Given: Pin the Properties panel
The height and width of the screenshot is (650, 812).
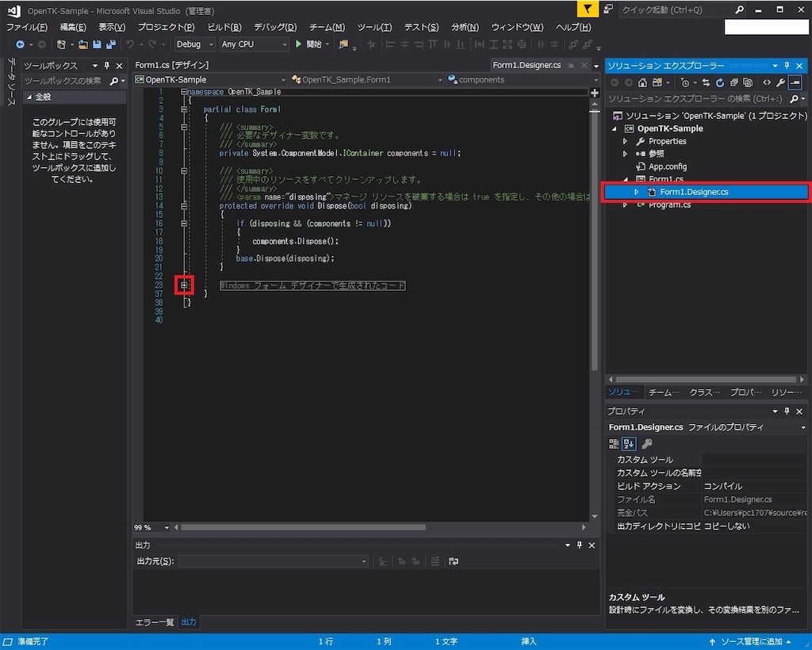Looking at the screenshot, I should (x=787, y=411).
